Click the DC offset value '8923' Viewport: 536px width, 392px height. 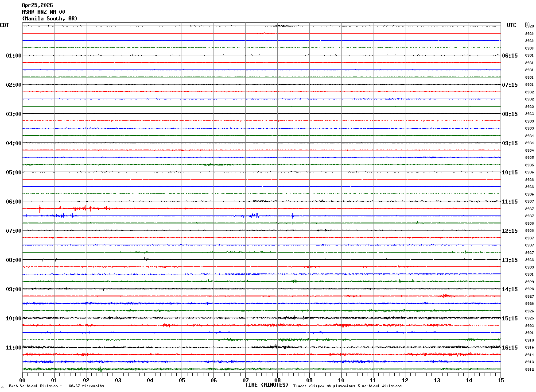pyautogui.click(x=529, y=326)
